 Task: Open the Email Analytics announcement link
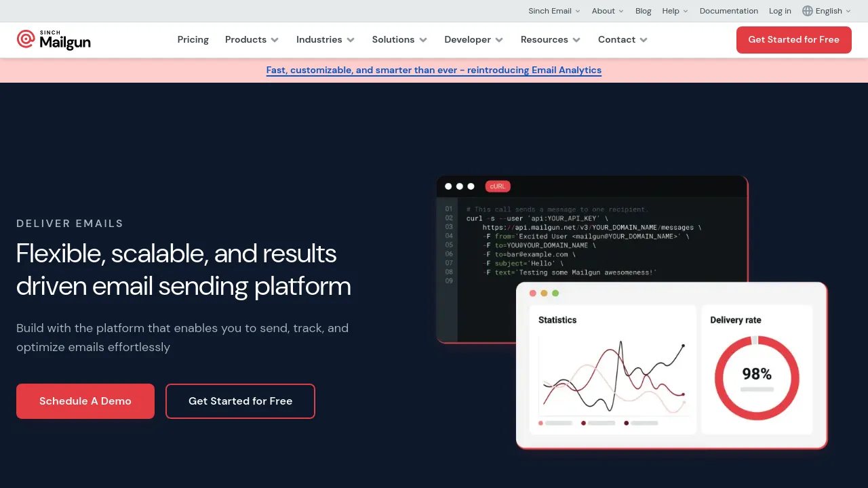(434, 70)
